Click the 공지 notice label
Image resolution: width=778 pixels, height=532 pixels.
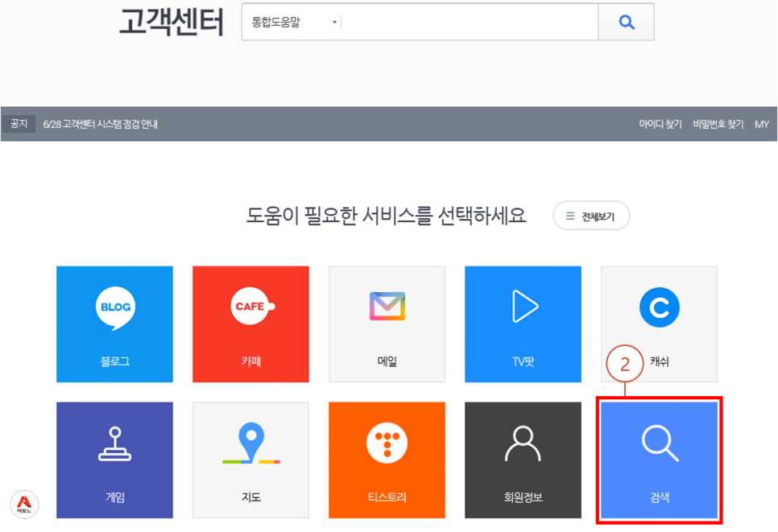click(19, 123)
